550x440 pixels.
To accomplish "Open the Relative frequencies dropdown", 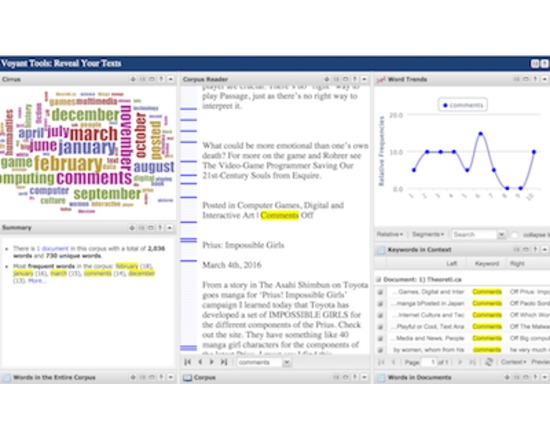I will 390,234.
